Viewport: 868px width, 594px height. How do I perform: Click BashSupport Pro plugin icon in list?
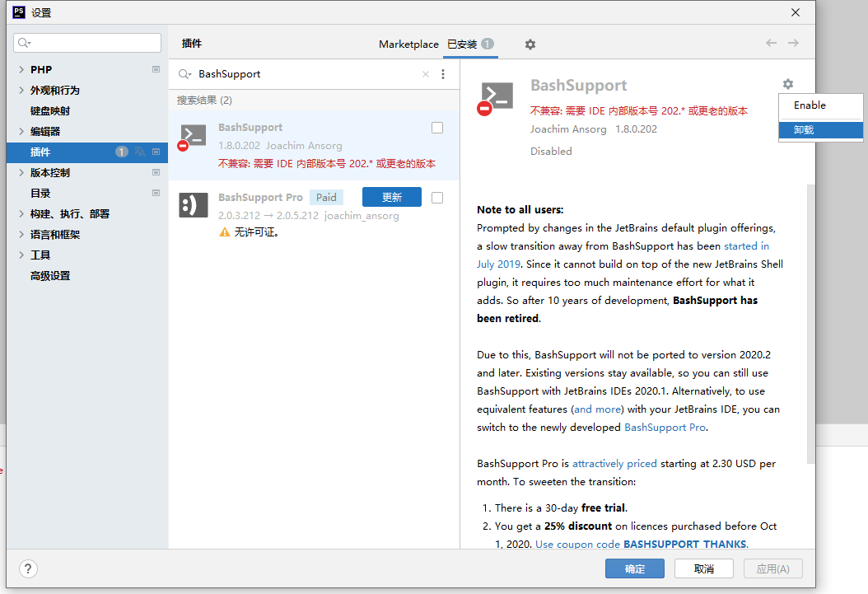[x=194, y=205]
